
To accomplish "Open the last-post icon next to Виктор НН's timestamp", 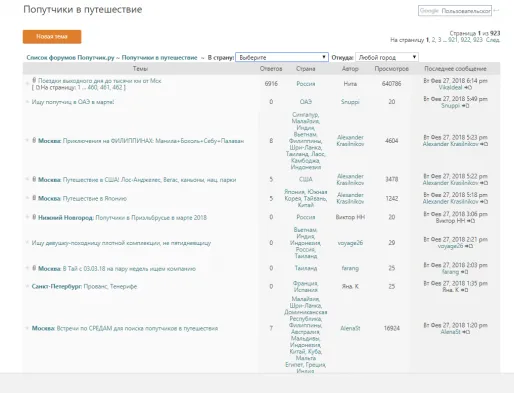I will pos(471,221).
